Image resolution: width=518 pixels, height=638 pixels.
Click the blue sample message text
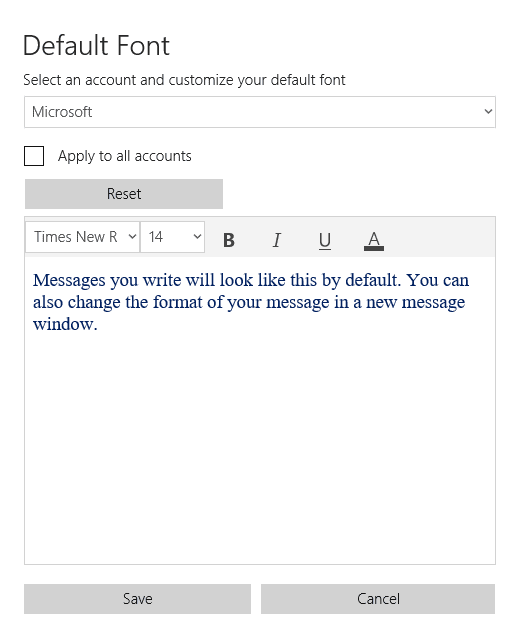[251, 302]
